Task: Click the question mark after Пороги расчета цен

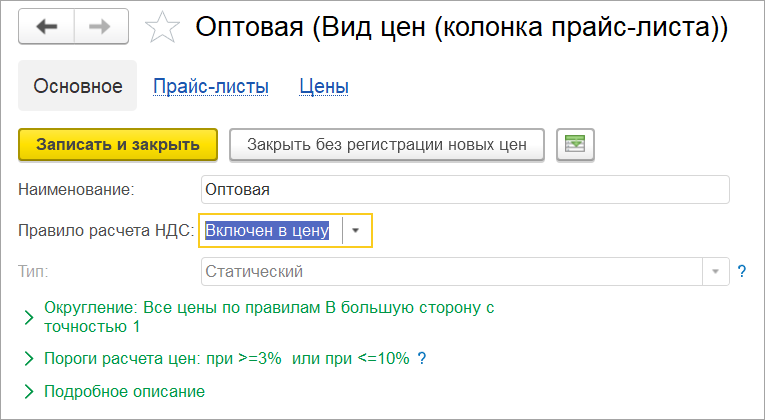Action: tap(422, 358)
